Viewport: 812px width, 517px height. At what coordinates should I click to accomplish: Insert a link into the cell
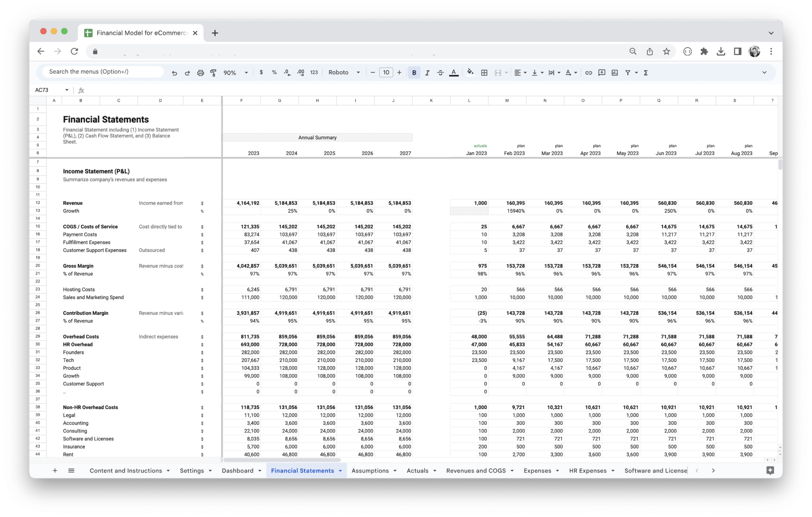pyautogui.click(x=588, y=72)
